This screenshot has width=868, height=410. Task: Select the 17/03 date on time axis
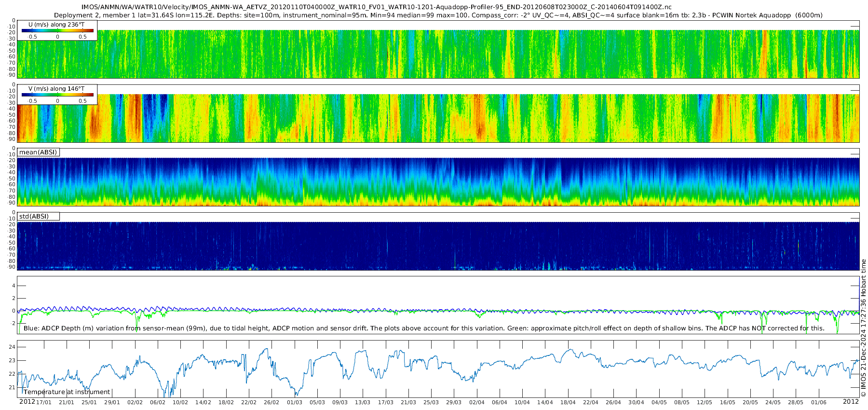tap(386, 402)
